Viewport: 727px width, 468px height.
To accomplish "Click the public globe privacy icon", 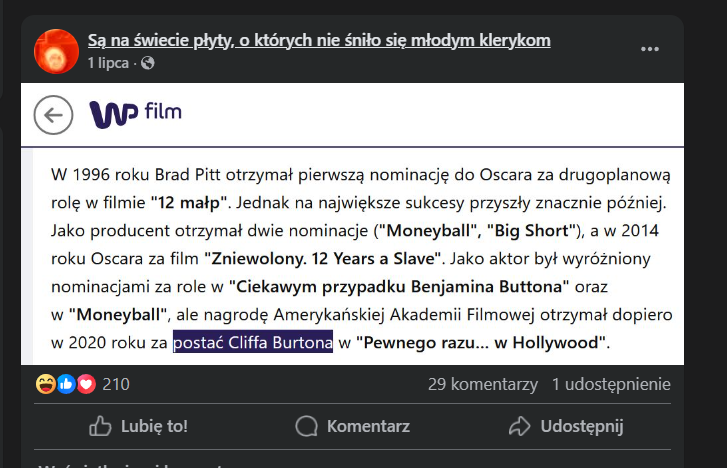I will tap(148, 63).
